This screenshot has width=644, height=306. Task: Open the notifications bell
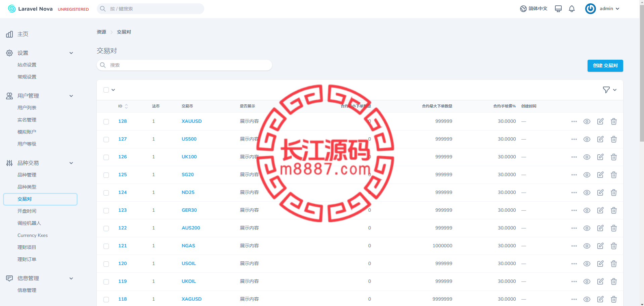[572, 9]
